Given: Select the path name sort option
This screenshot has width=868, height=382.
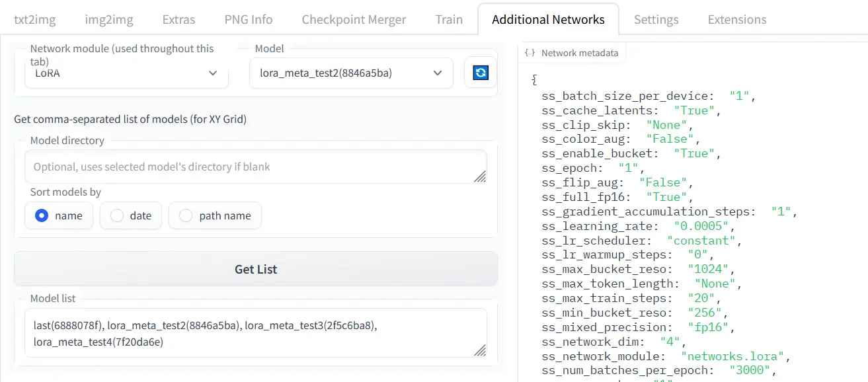Looking at the screenshot, I should (215, 215).
